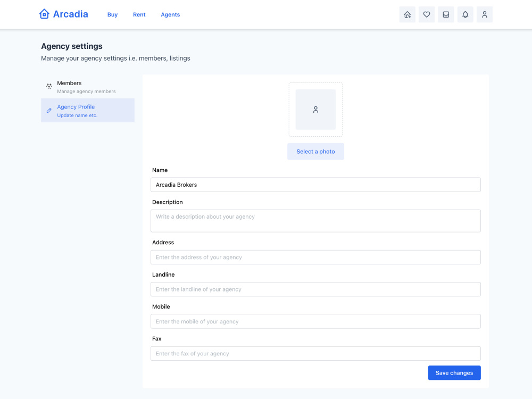
Task: Click the Arcadia brand name link
Action: [71, 14]
